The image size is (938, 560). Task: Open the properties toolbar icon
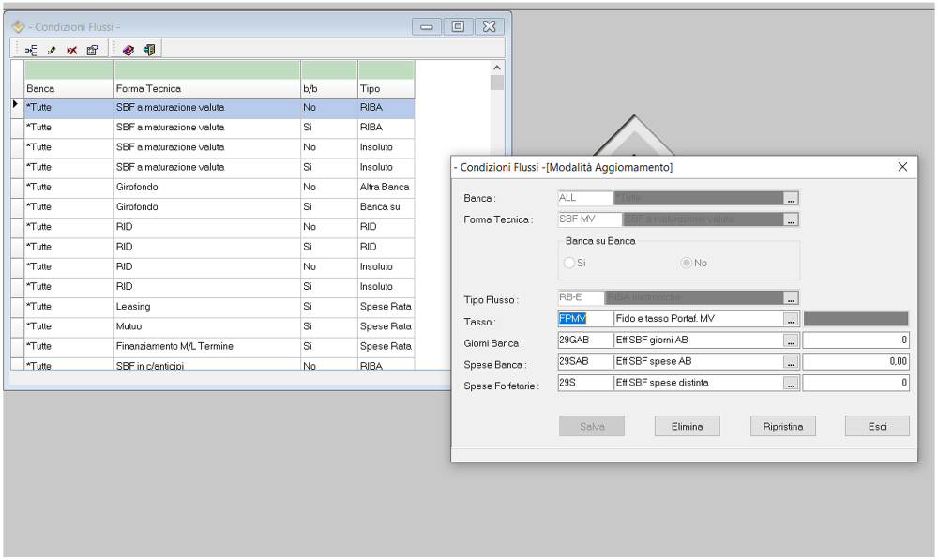point(93,50)
